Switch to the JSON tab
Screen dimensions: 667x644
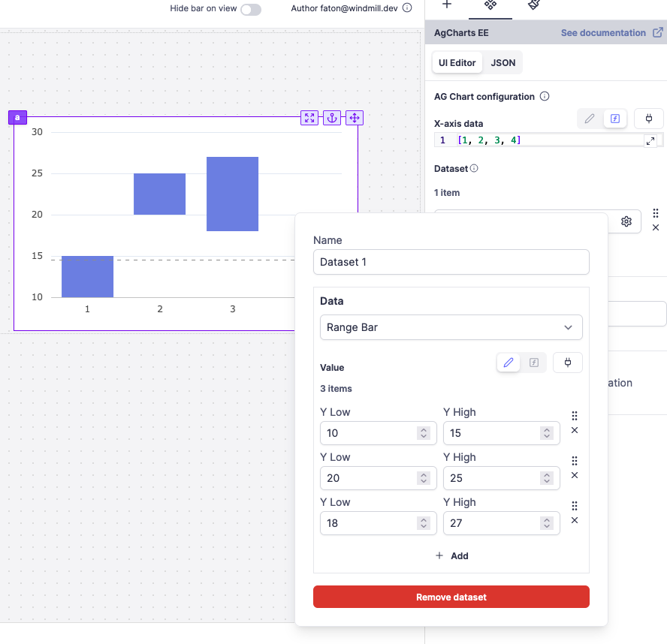[503, 63]
